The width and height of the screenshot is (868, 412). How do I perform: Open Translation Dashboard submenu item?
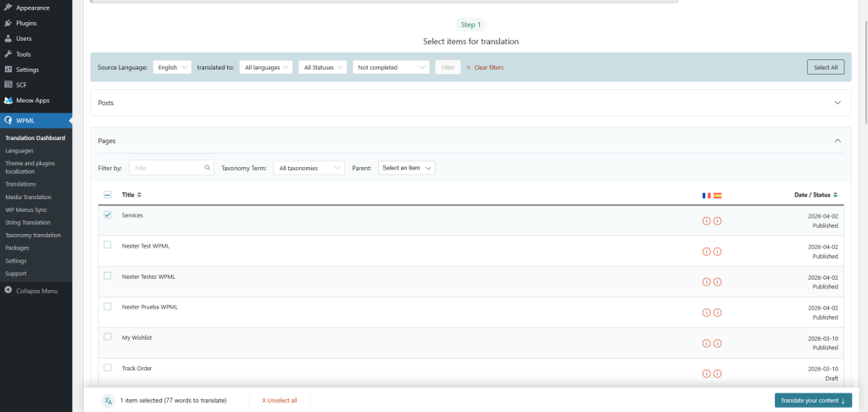click(x=36, y=138)
